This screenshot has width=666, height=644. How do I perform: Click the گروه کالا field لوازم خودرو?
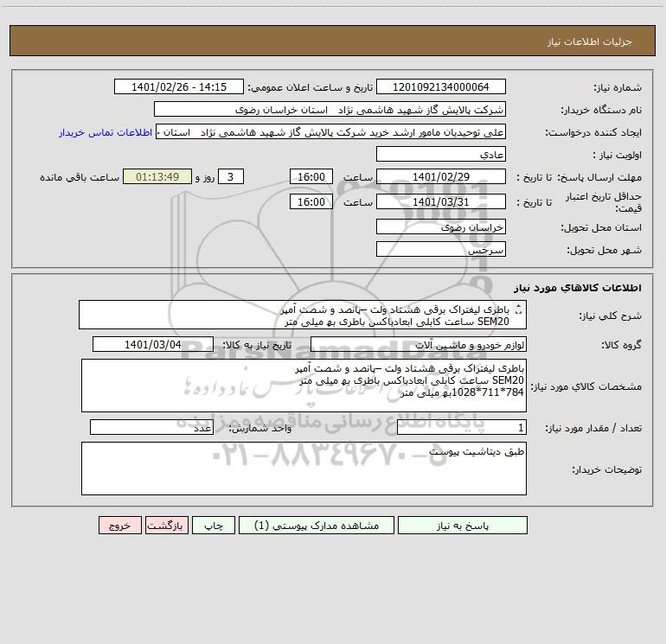pos(419,344)
